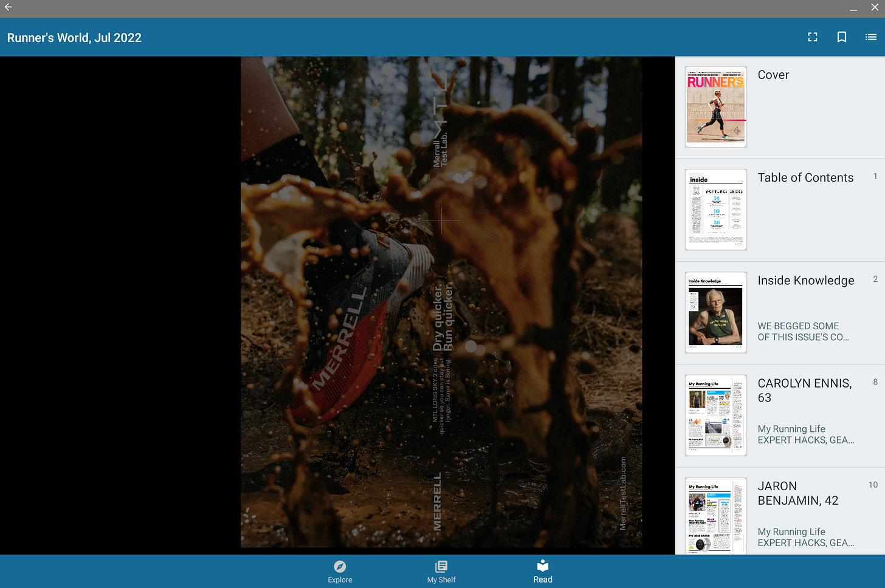The width and height of the screenshot is (885, 588).
Task: Open the My Shelf tab
Action: pyautogui.click(x=441, y=572)
